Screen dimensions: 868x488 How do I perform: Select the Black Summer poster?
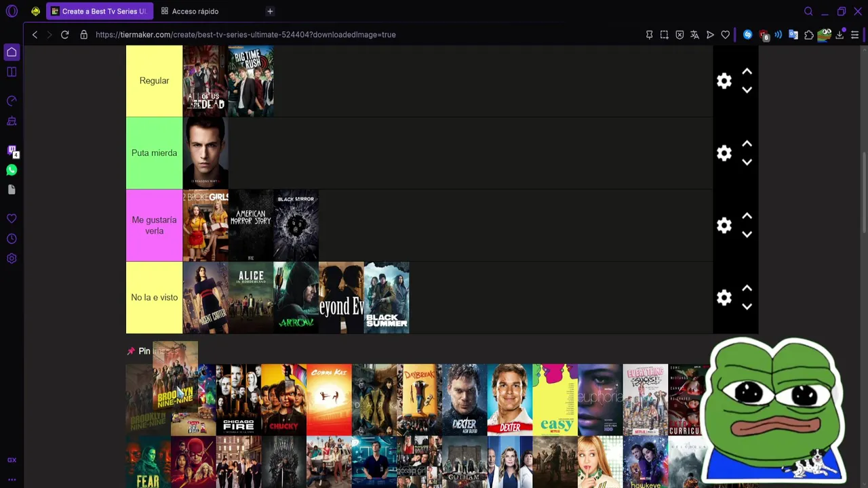click(387, 298)
